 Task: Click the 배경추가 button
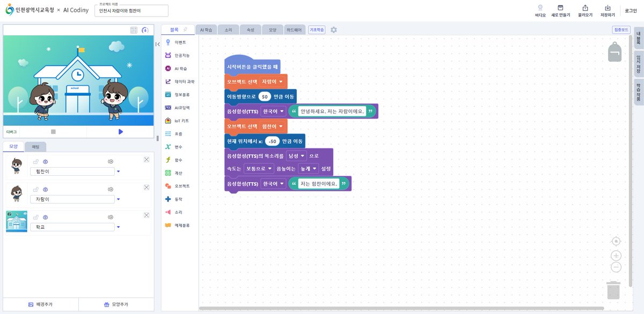coord(41,304)
